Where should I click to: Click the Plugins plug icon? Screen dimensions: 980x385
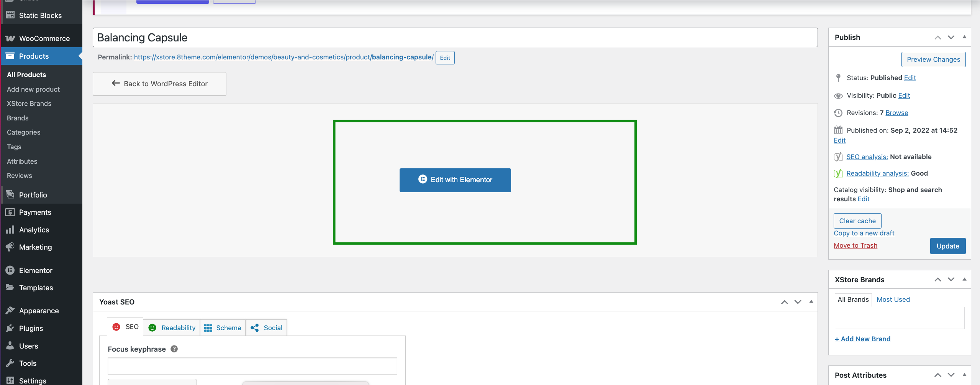click(10, 328)
